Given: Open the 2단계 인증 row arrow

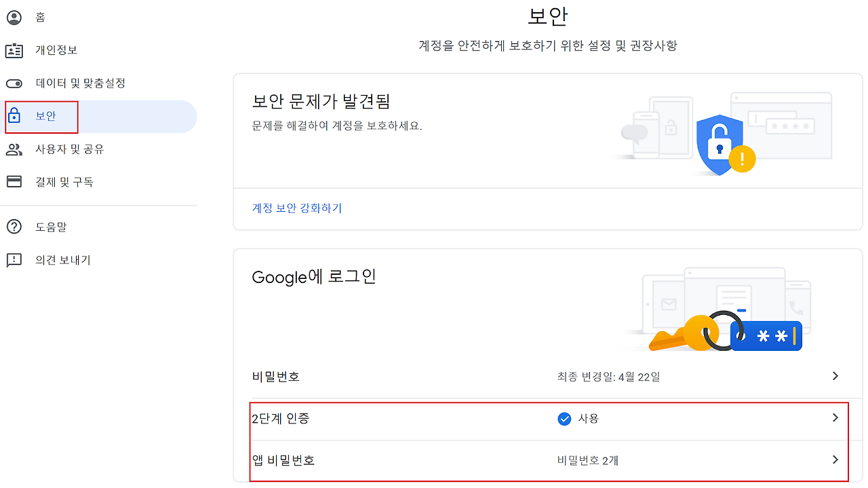Looking at the screenshot, I should [835, 418].
